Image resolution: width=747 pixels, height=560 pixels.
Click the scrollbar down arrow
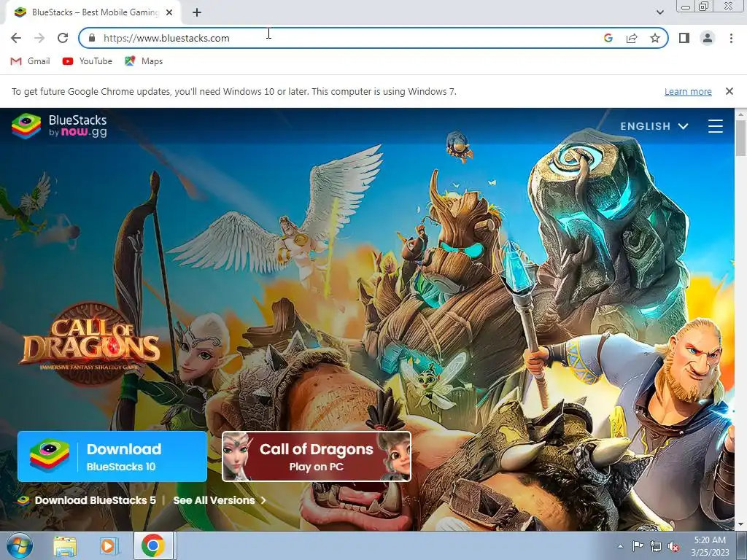(741, 525)
